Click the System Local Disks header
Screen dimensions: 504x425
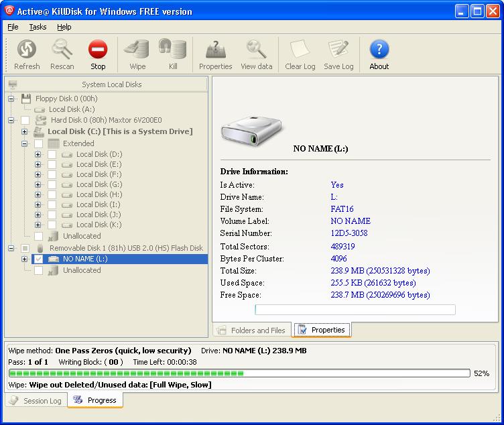pyautogui.click(x=106, y=84)
